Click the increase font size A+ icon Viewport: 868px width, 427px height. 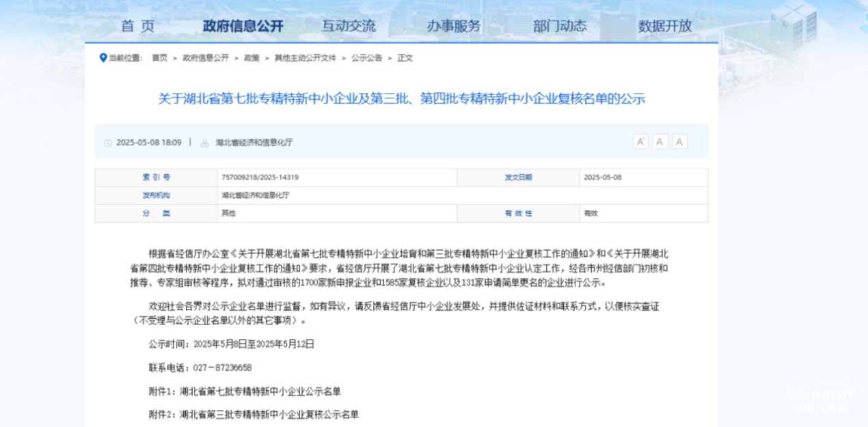pos(640,142)
